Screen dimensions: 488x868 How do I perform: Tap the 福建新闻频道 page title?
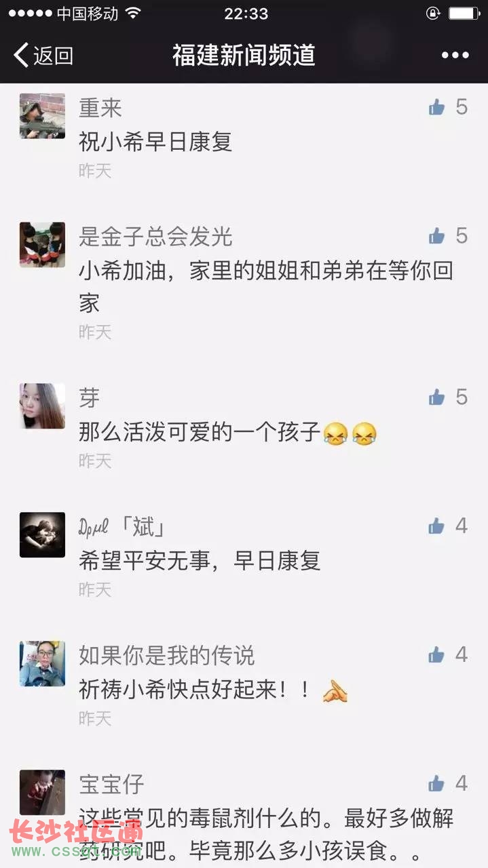tap(244, 56)
